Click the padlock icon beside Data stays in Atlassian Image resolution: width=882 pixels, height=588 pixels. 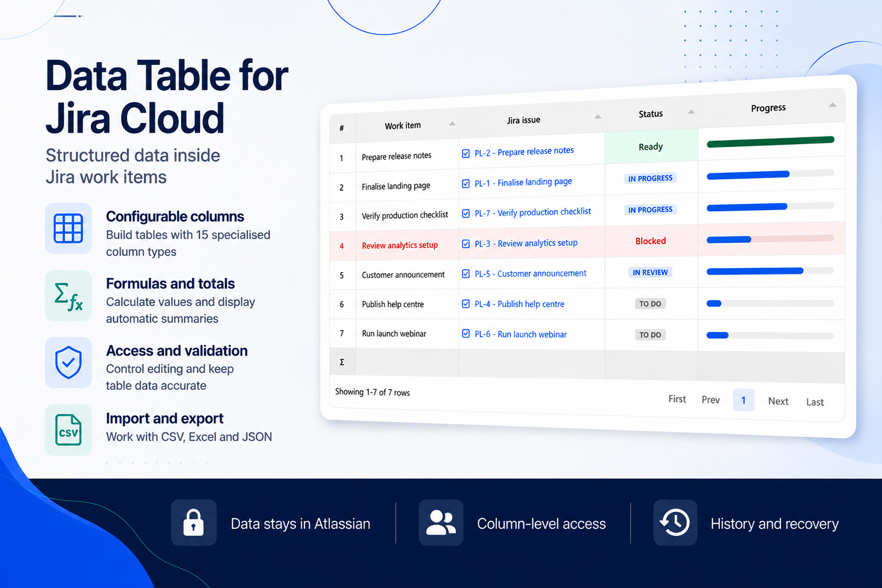click(x=194, y=523)
